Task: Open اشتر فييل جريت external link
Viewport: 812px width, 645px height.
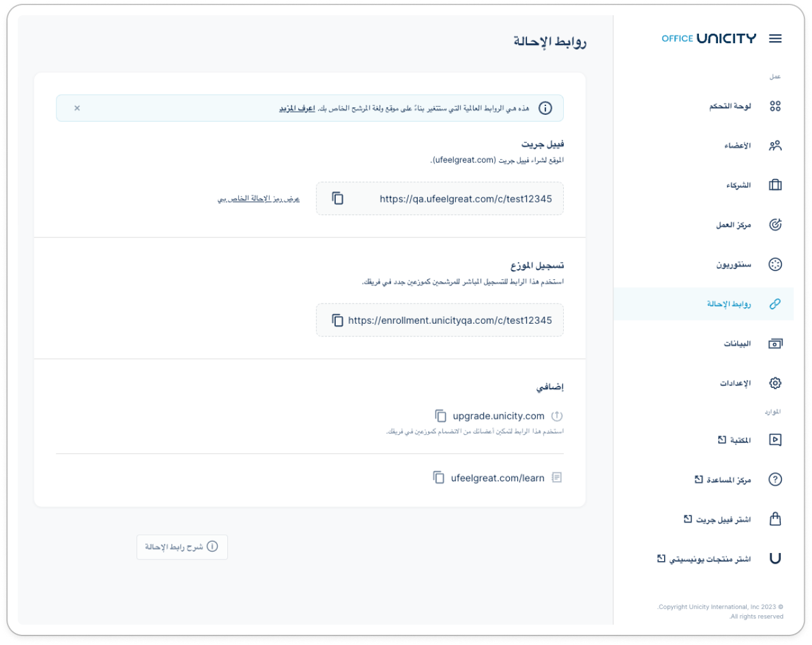Action: coord(717,519)
